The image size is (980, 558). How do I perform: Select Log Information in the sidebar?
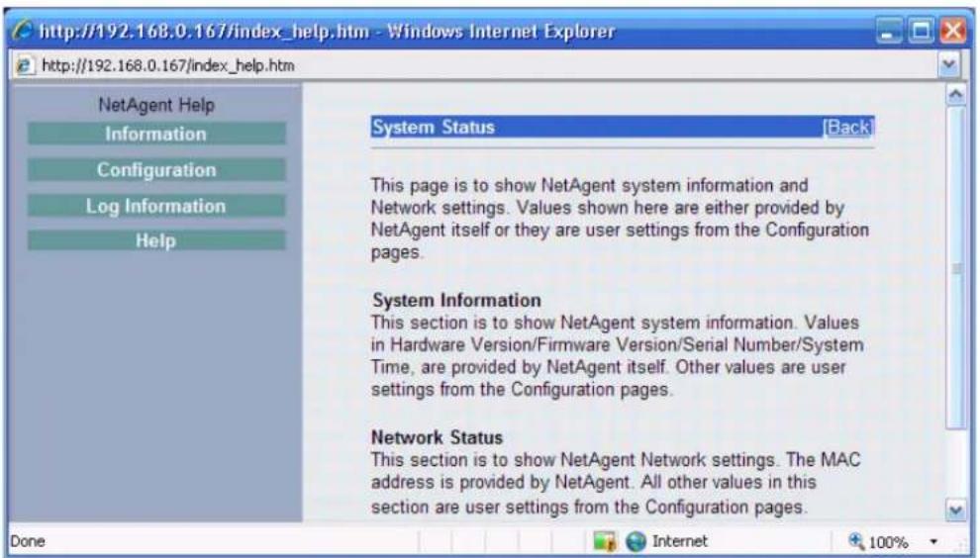(156, 206)
